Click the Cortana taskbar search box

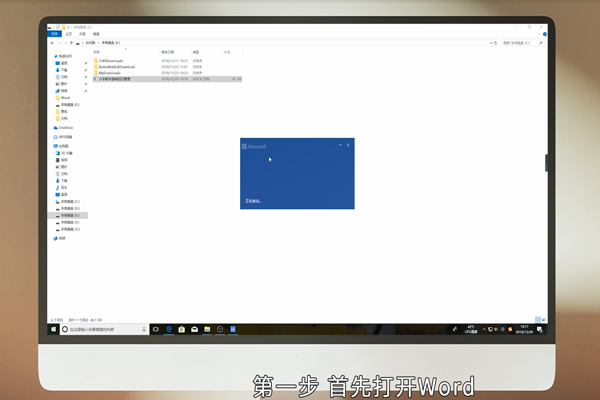(104, 329)
